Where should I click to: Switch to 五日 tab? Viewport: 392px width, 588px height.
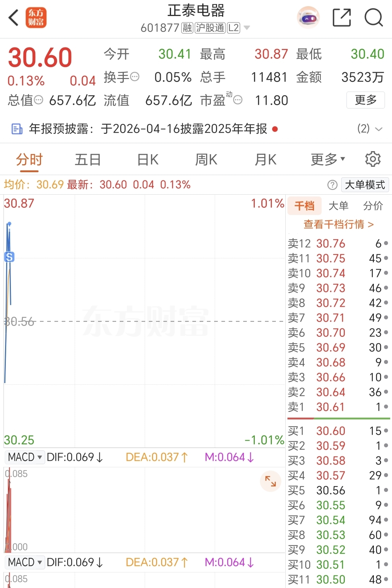click(88, 160)
